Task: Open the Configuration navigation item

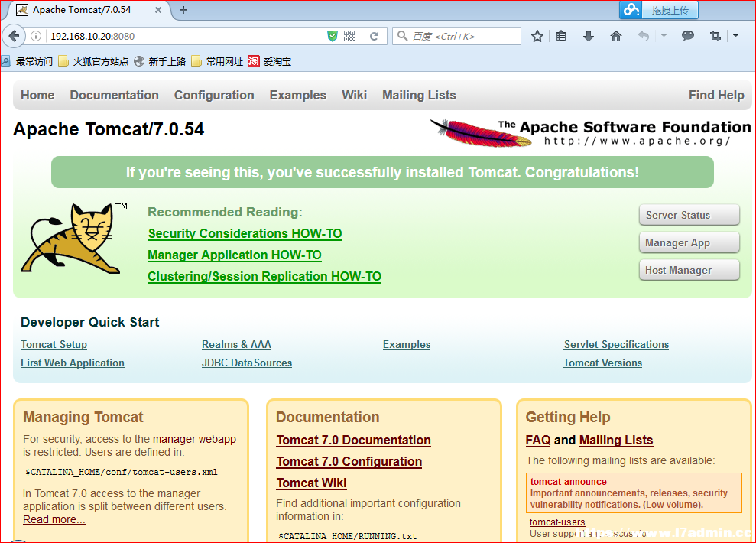Action: tap(214, 95)
